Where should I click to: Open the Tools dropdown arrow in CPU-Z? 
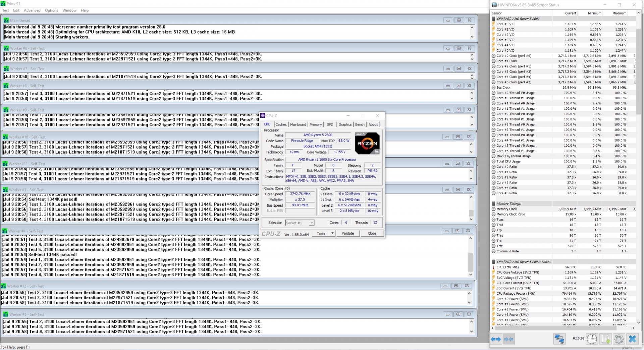pyautogui.click(x=332, y=233)
